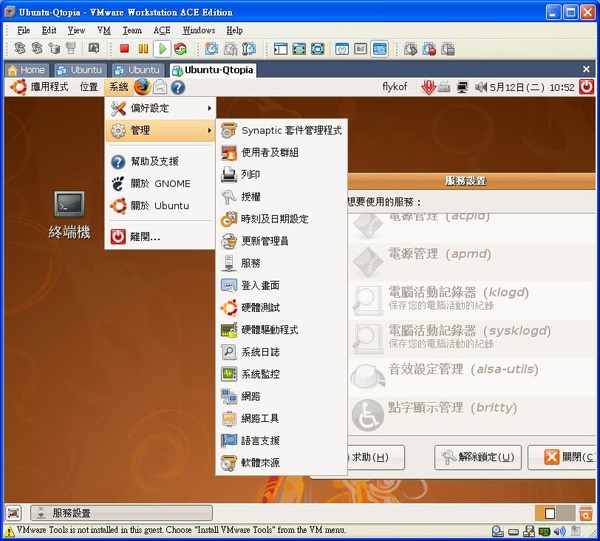Click the VMware status bar hard disk icon

(514, 531)
